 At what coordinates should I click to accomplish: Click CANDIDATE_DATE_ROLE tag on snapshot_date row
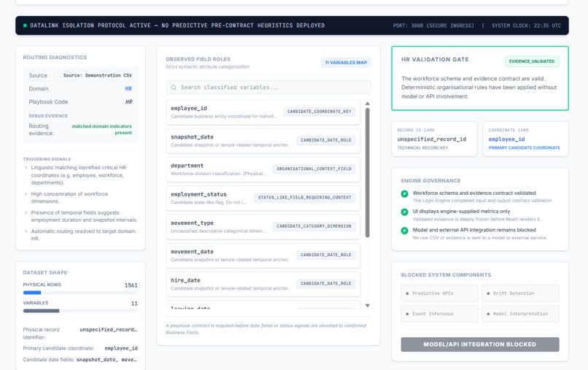pos(326,140)
